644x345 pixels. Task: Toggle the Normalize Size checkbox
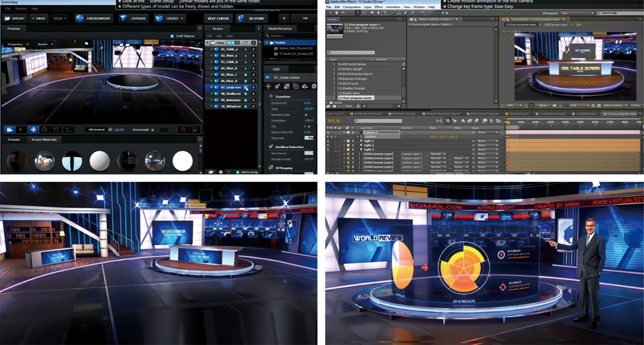pos(305,115)
